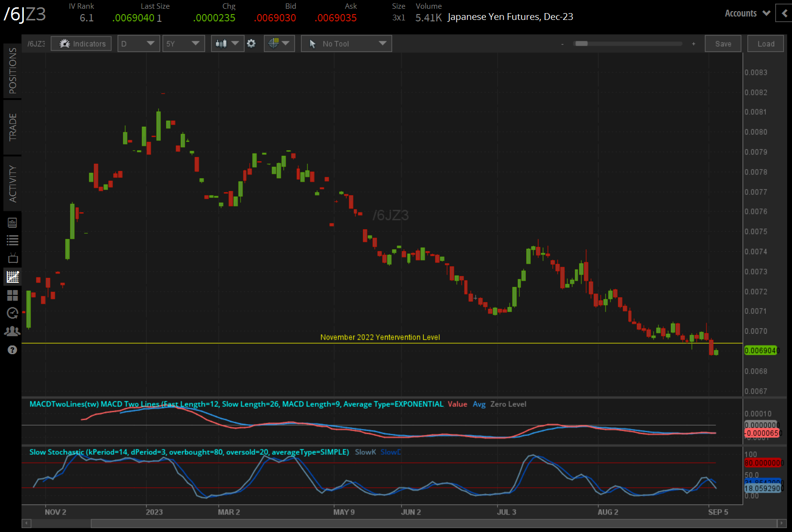The width and height of the screenshot is (792, 532).
Task: Collapse panel with top-right arrow
Action: pyautogui.click(x=784, y=13)
